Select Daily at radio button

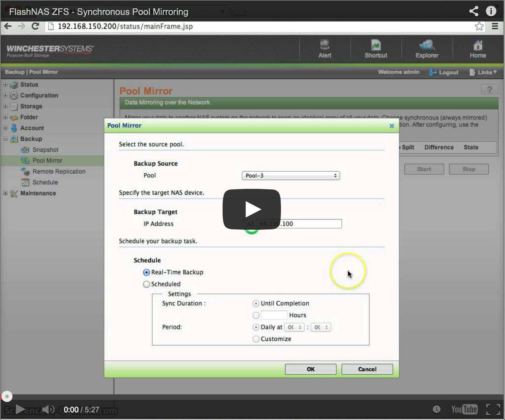point(256,327)
